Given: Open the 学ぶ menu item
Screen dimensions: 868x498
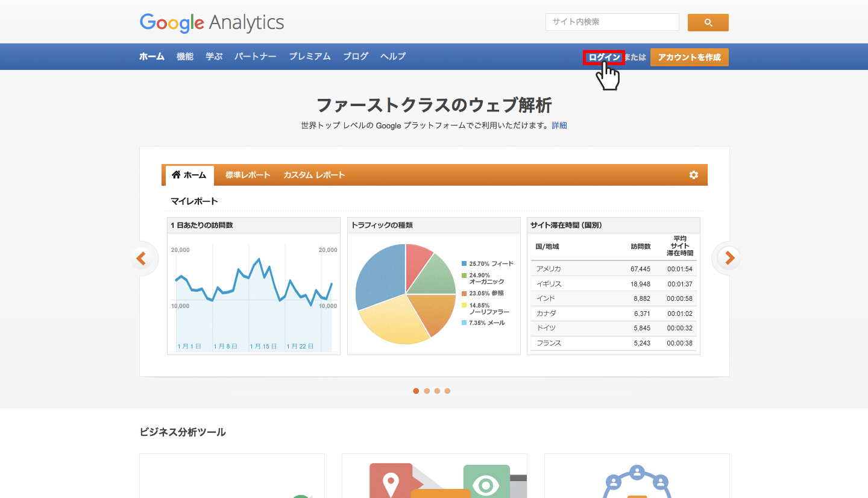Looking at the screenshot, I should tap(214, 57).
